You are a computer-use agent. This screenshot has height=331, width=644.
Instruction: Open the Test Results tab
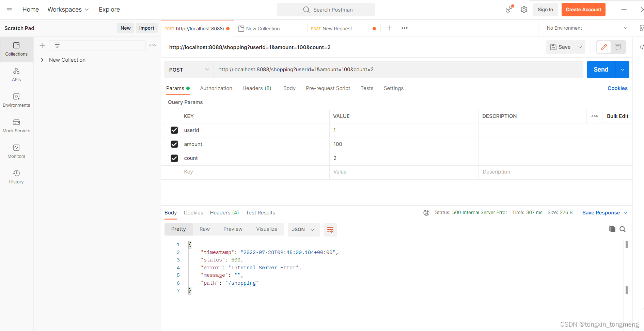(x=261, y=213)
